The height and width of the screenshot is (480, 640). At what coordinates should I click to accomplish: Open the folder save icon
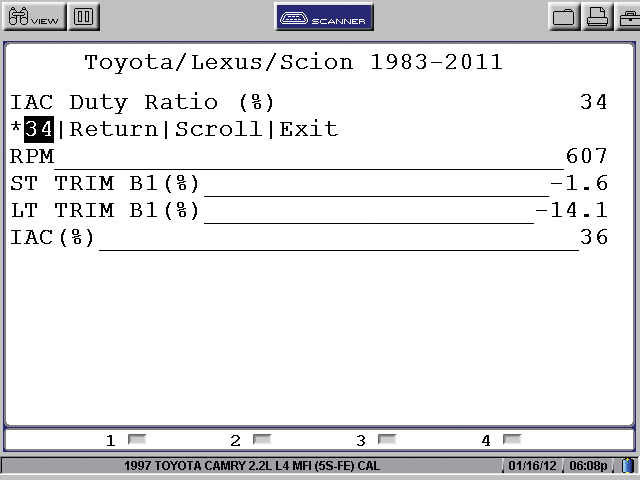564,17
